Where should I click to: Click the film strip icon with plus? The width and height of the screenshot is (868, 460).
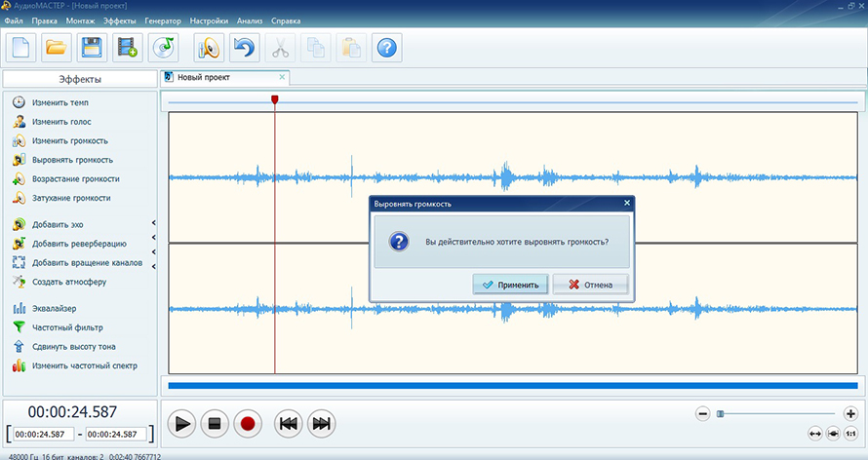point(127,47)
